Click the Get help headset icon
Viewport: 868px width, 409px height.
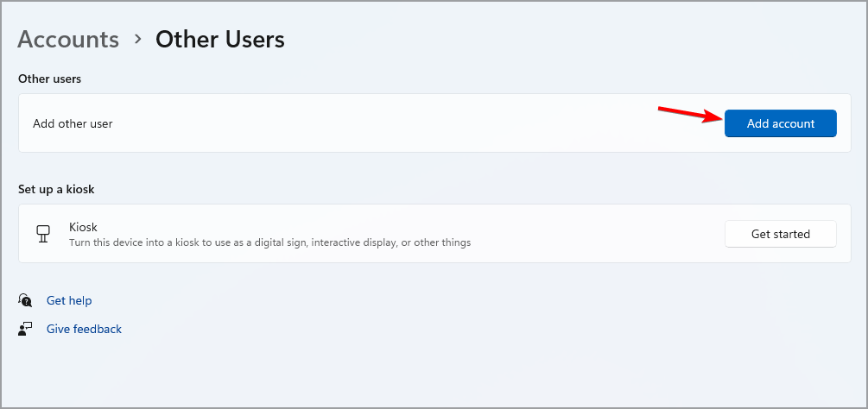click(25, 300)
